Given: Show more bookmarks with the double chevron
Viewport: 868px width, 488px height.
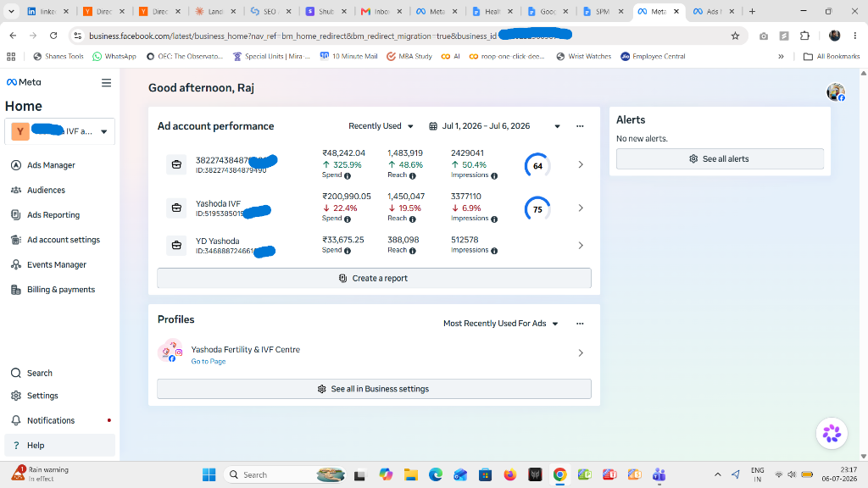Looking at the screenshot, I should [781, 57].
